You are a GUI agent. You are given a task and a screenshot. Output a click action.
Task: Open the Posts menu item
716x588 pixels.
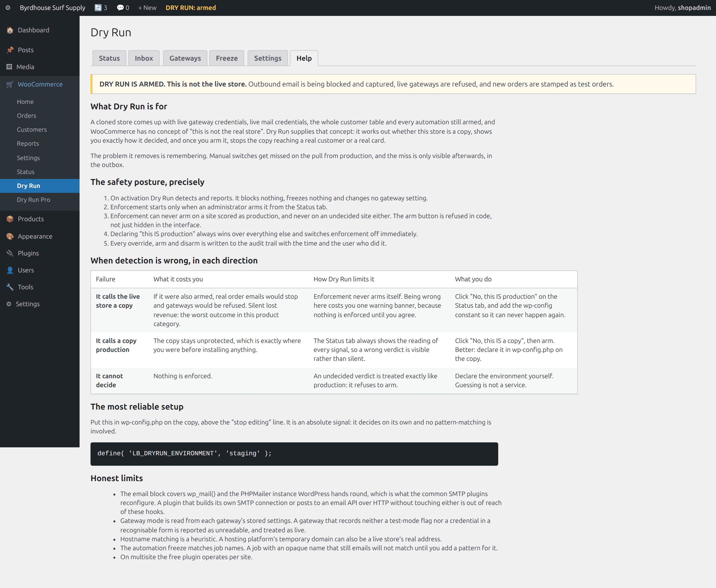[x=40, y=50]
